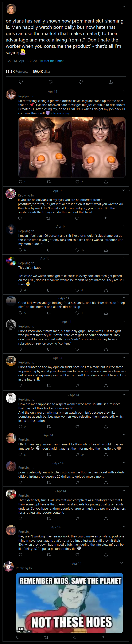View the 150.4K Likes list
Image resolution: width=132 pixels, height=644 pixels.
click(41, 72)
